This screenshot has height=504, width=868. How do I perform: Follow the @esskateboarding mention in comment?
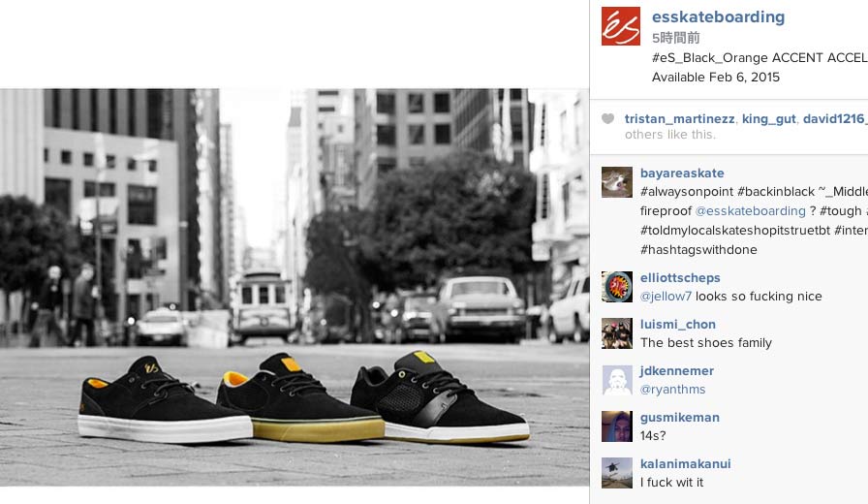click(750, 211)
